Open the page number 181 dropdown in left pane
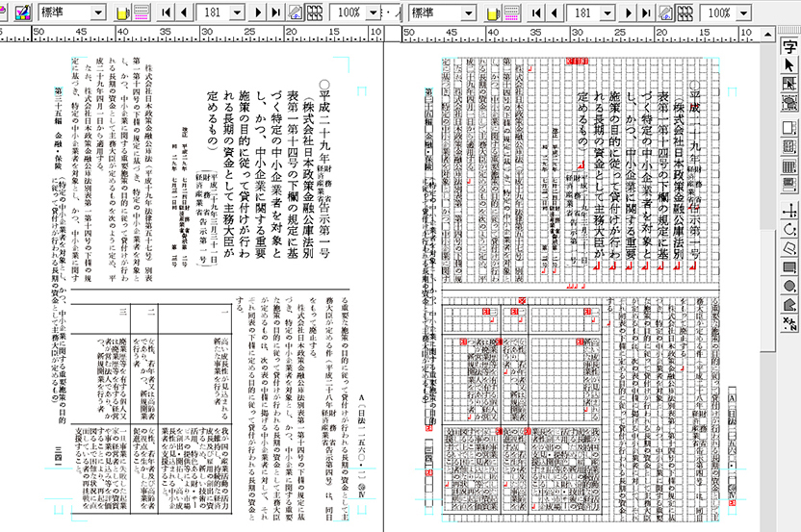The height and width of the screenshot is (532, 801). click(237, 13)
